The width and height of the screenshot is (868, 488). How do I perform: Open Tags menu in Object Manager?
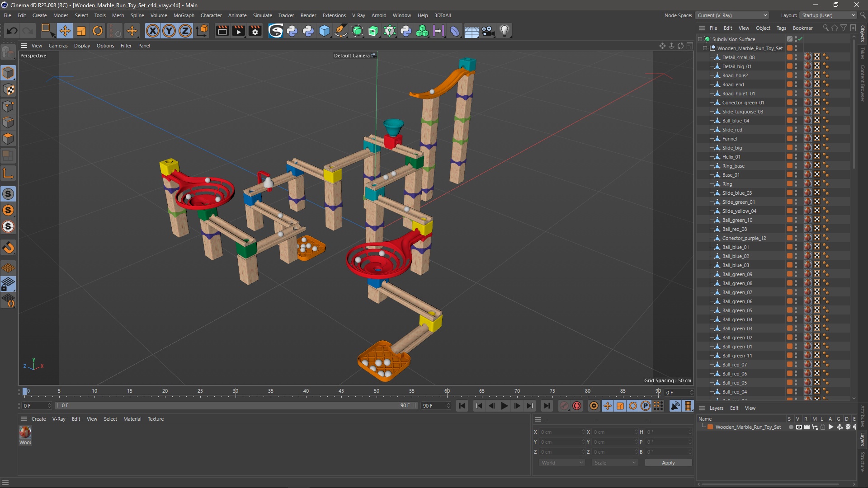coord(781,28)
